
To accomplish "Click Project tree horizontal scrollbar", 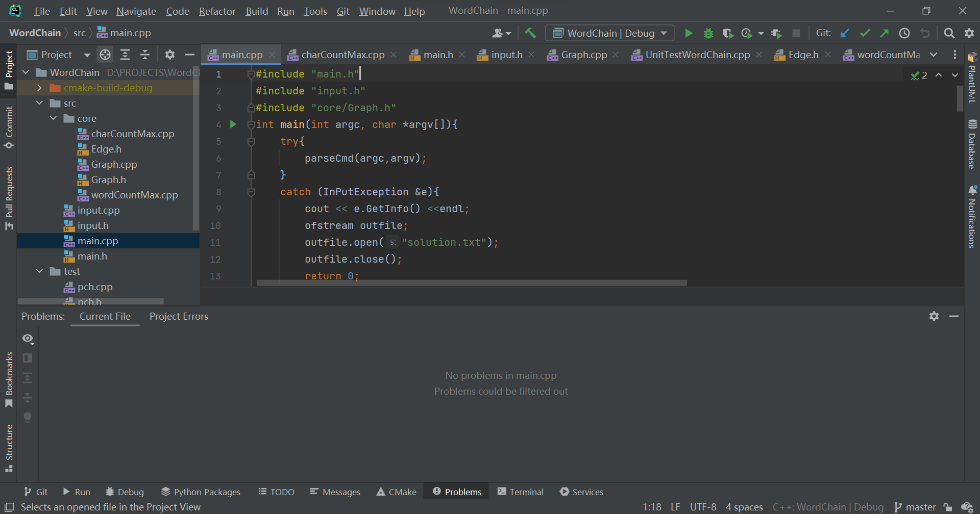I will click(91, 301).
